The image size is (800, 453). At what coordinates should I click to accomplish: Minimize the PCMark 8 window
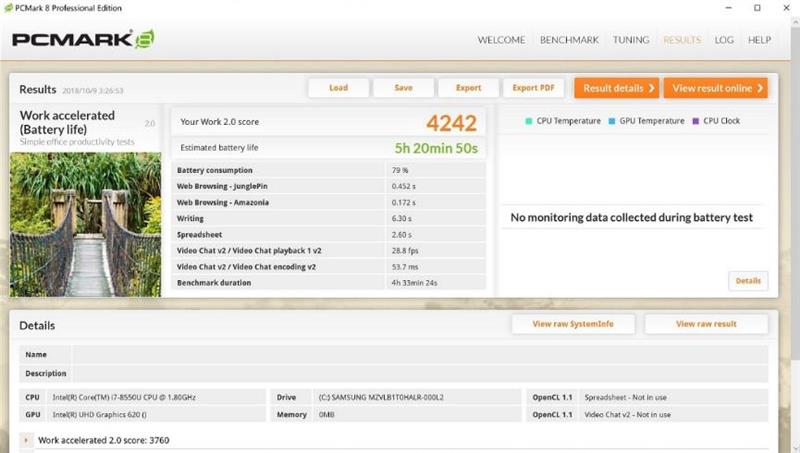(x=729, y=8)
